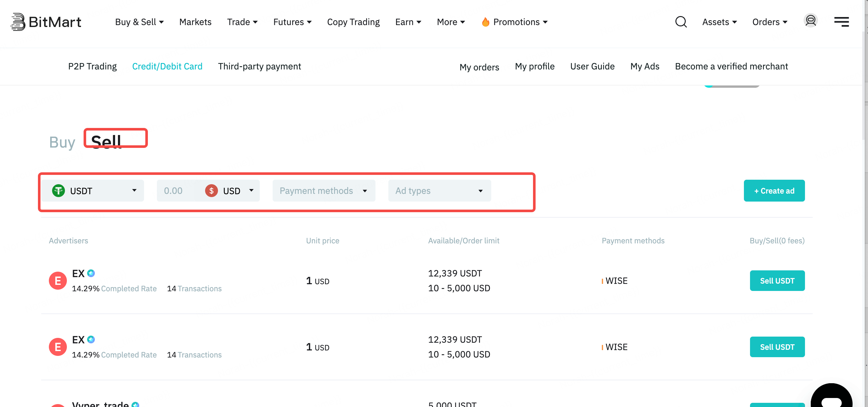The width and height of the screenshot is (868, 407).
Task: Open the hamburger menu icon
Action: pyautogui.click(x=841, y=22)
